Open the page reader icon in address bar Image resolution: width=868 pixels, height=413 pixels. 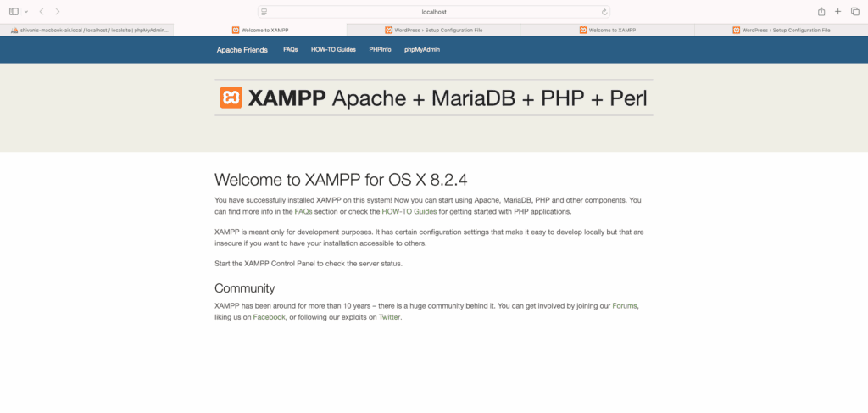click(264, 12)
